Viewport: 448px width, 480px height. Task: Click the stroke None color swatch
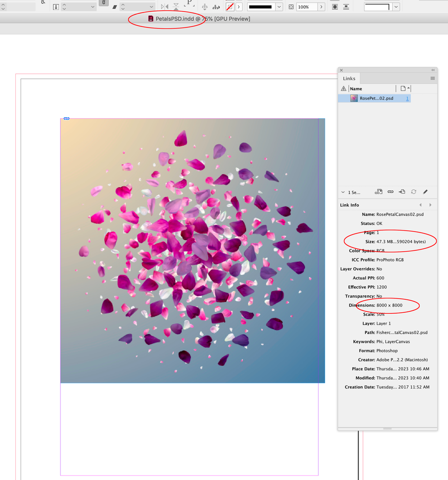(230, 6)
